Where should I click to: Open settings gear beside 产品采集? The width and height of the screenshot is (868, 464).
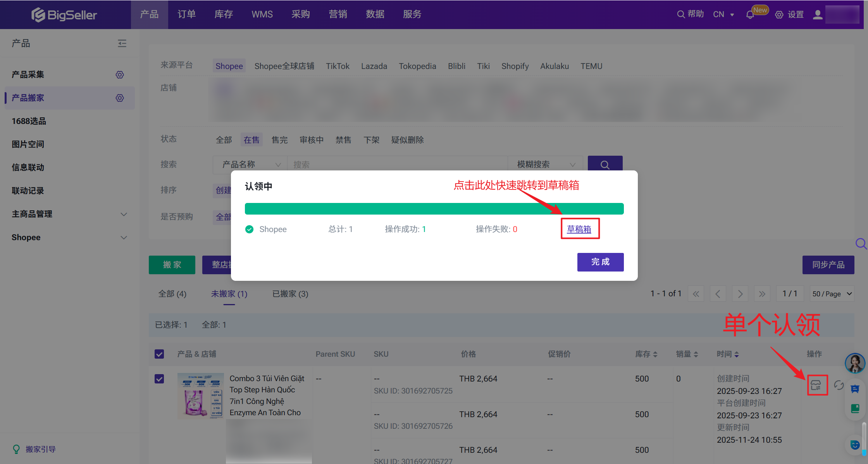(x=120, y=75)
